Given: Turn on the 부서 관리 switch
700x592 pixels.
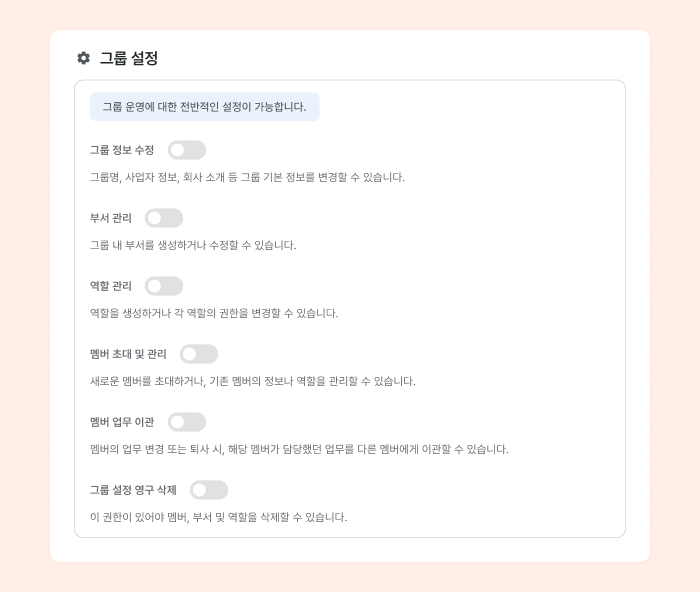Looking at the screenshot, I should (164, 218).
